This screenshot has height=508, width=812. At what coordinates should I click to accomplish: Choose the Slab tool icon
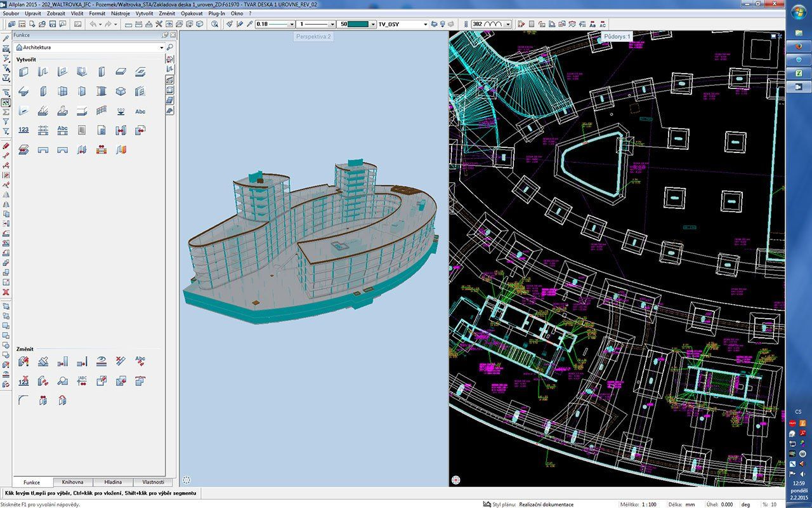(121, 72)
